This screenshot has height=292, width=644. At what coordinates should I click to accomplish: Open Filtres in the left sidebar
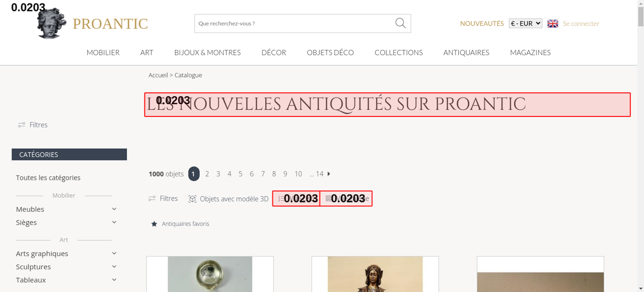[x=33, y=125]
